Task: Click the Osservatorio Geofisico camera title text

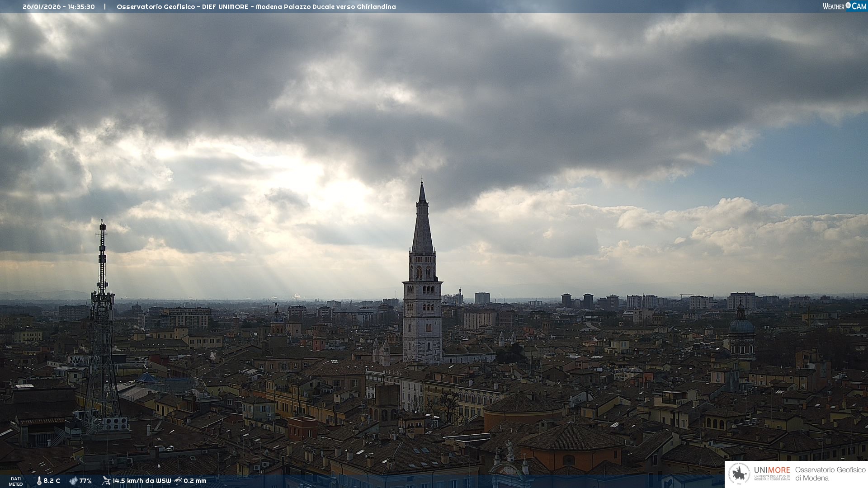Action: pos(256,7)
